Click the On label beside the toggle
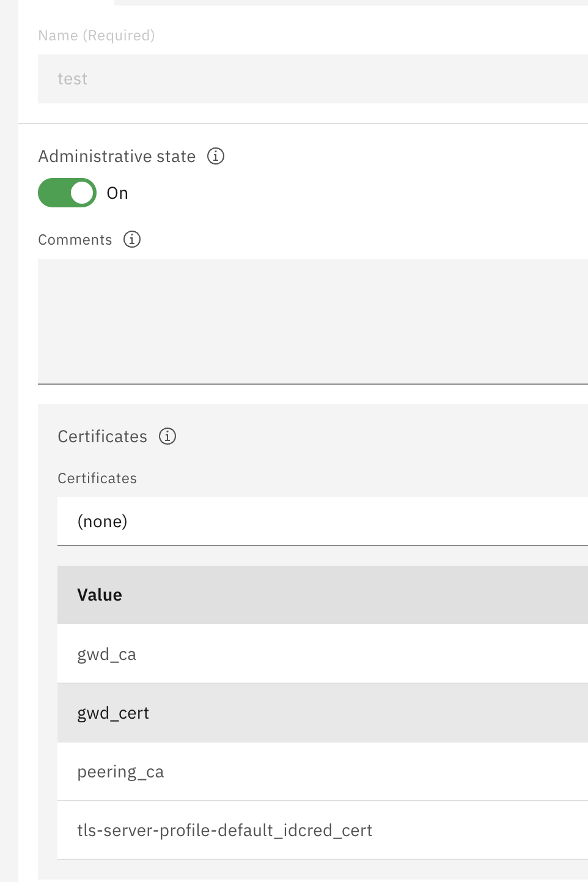The width and height of the screenshot is (588, 882). 117,193
